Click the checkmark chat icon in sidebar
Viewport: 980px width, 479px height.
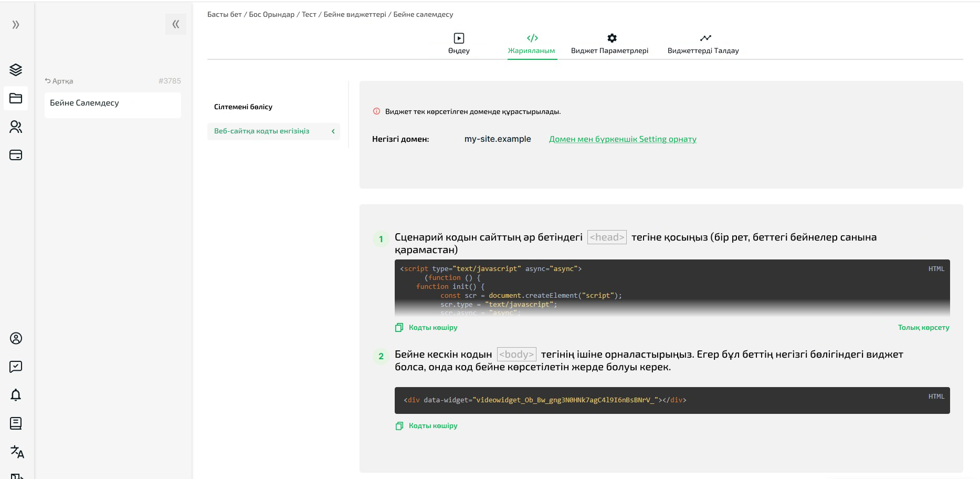16,367
